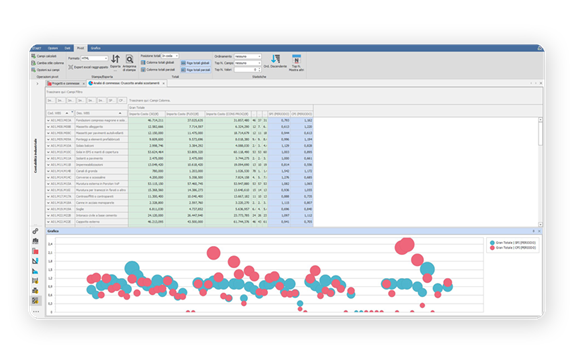Viewport: 576px width, 362px height.
Task: Click the Ord. Decrescente sort icon
Action: (275, 59)
